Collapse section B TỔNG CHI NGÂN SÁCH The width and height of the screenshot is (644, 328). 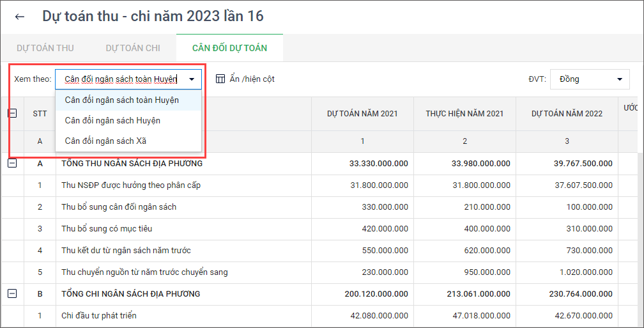click(12, 293)
